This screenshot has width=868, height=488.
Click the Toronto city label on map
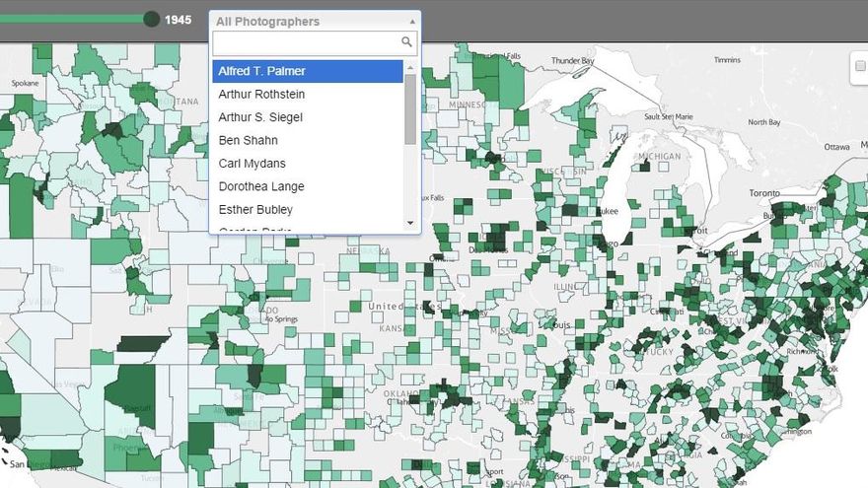point(763,193)
